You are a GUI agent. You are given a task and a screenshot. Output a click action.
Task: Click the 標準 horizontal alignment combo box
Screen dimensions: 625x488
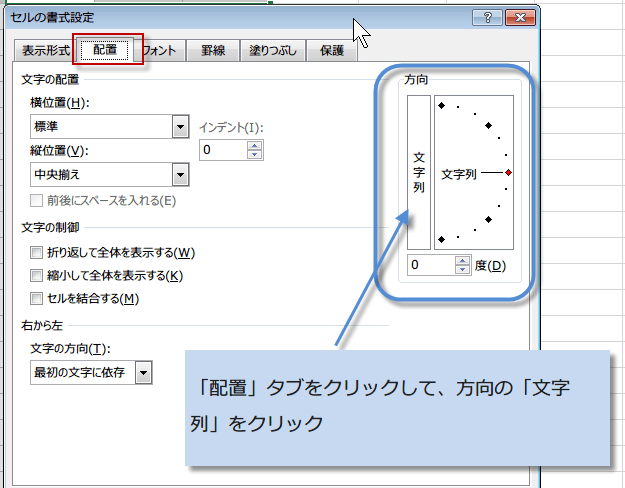pyautogui.click(x=110, y=127)
